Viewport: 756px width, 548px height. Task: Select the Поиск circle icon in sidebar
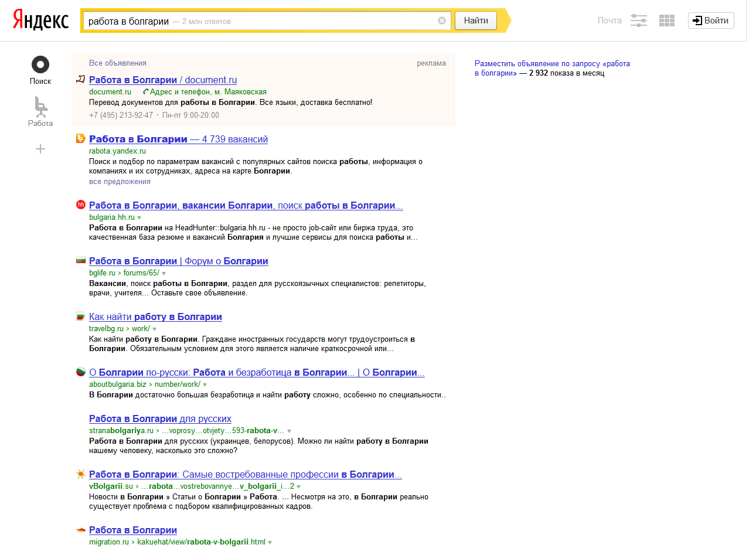[x=40, y=64]
